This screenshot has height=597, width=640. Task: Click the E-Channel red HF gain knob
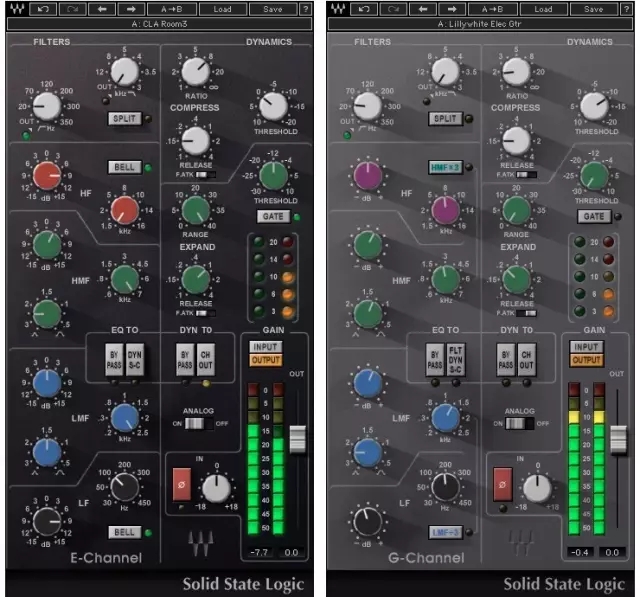click(x=47, y=175)
